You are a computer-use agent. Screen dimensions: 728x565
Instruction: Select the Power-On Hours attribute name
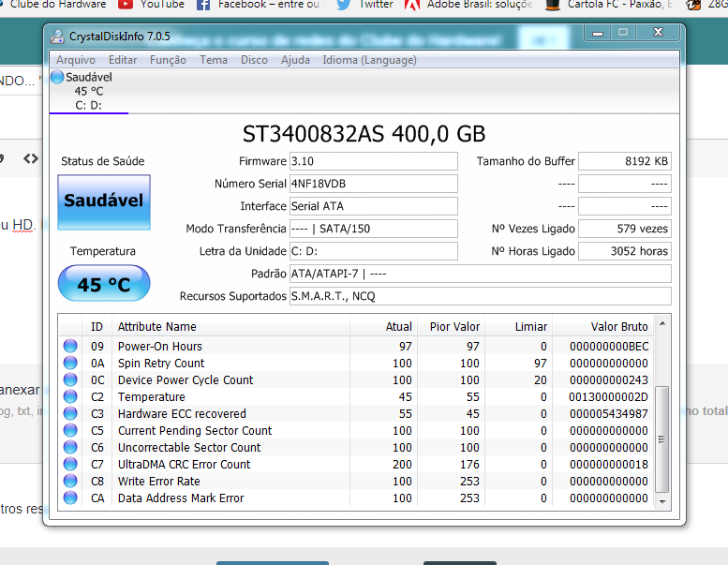coord(159,347)
